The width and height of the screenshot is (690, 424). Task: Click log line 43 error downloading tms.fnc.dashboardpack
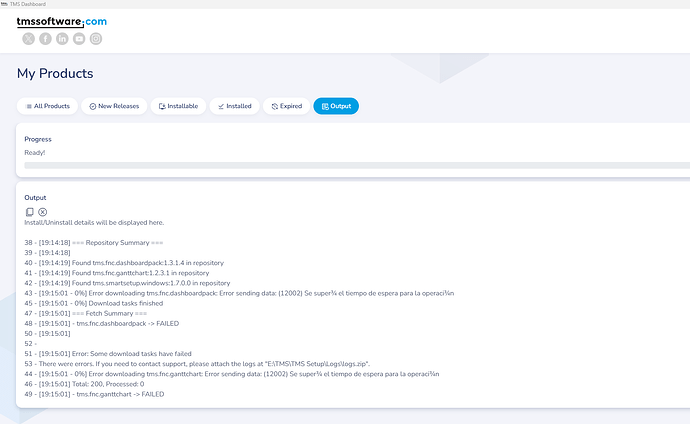239,293
